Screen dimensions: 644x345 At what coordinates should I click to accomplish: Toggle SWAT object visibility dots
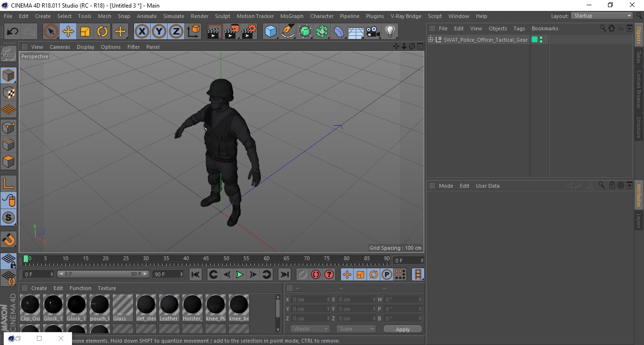(x=541, y=40)
